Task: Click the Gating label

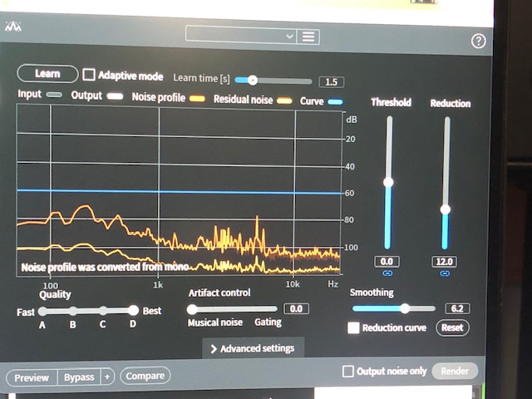Action: coord(268,322)
